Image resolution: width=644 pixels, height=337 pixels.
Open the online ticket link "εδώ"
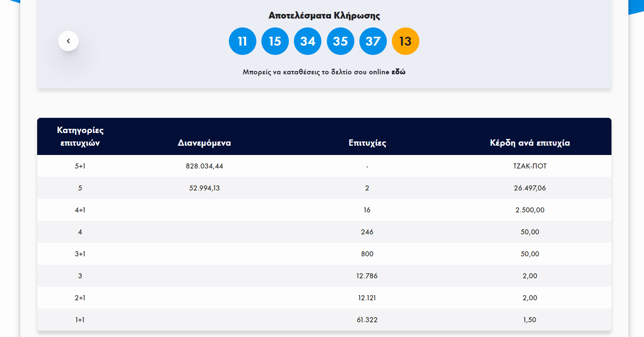398,72
